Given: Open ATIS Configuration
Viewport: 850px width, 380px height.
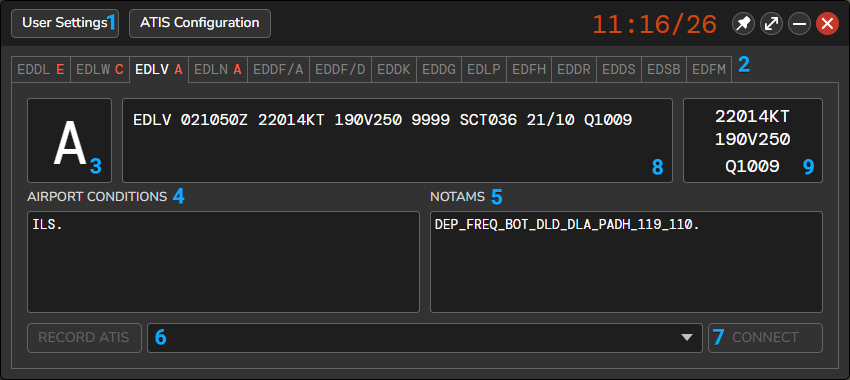Looking at the screenshot, I should pos(199,23).
